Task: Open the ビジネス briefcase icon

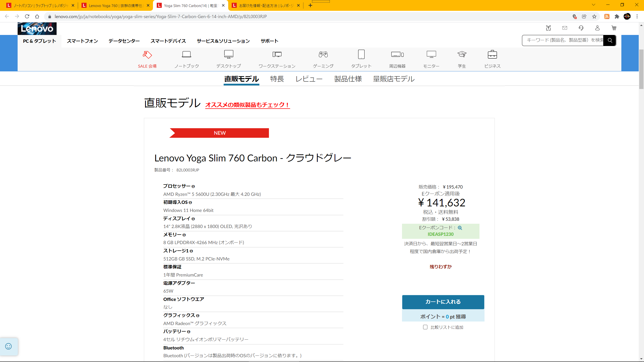Action: point(492,54)
